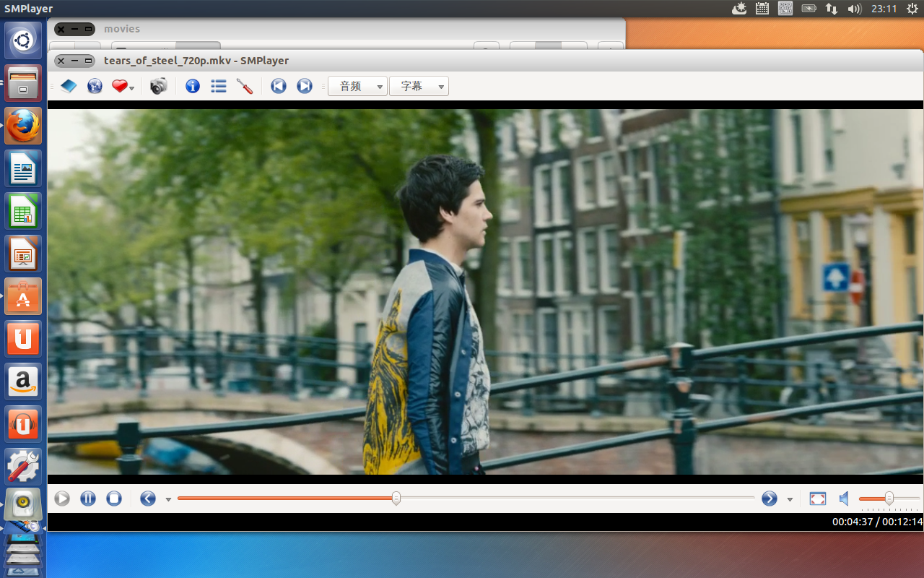Select the SMPlayer speaker icon in launcher
Viewport: 924px width, 578px height.
pyautogui.click(x=23, y=504)
